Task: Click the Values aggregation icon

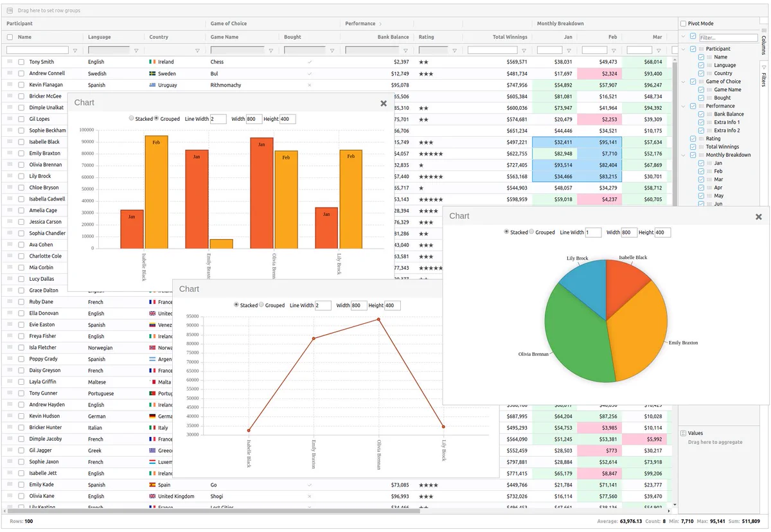Action: (x=683, y=433)
